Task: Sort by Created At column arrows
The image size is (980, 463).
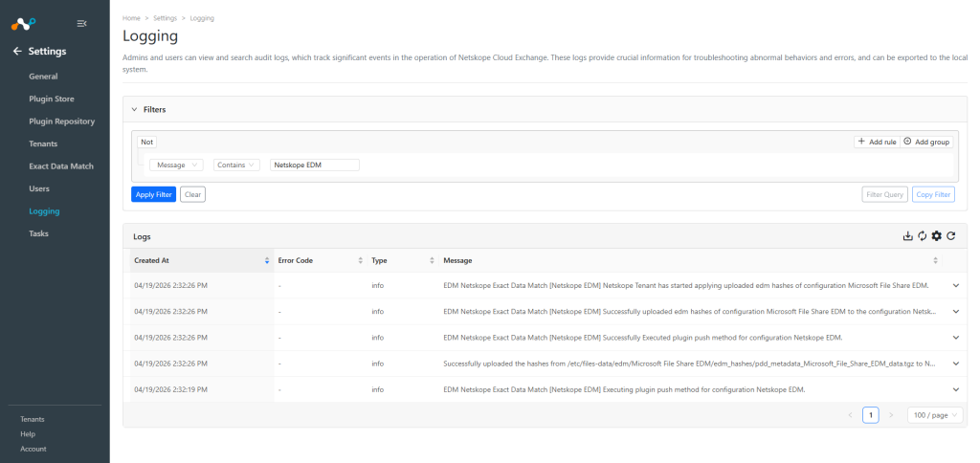Action: [267, 260]
